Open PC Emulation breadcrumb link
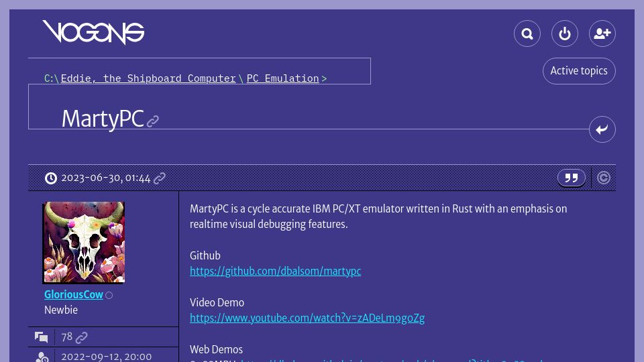644x362 pixels. 282,78
